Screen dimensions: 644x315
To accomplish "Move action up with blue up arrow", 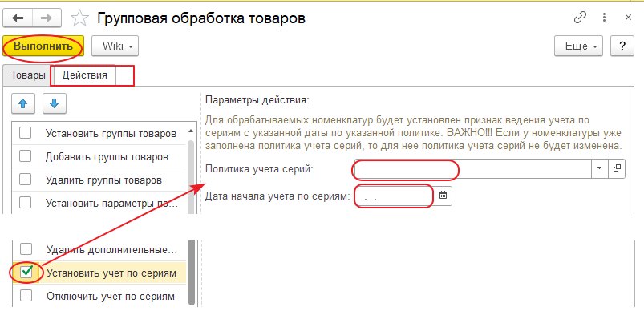I will [x=23, y=103].
